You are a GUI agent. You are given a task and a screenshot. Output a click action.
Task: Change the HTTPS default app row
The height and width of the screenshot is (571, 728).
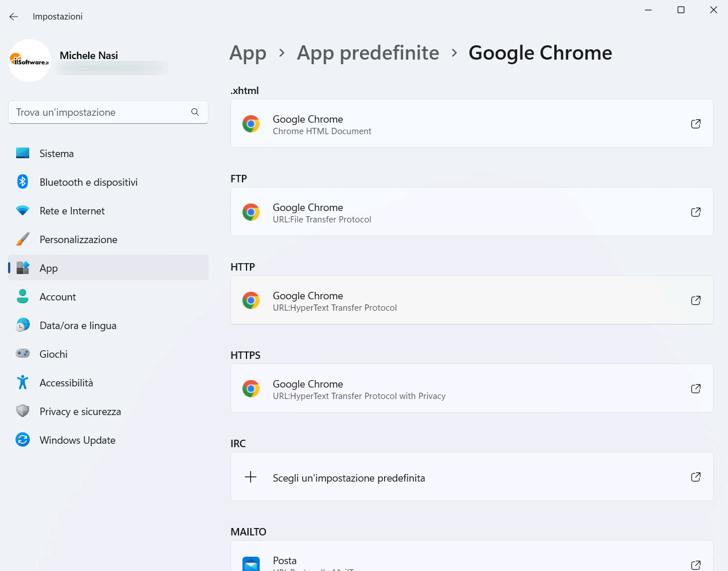coord(472,389)
